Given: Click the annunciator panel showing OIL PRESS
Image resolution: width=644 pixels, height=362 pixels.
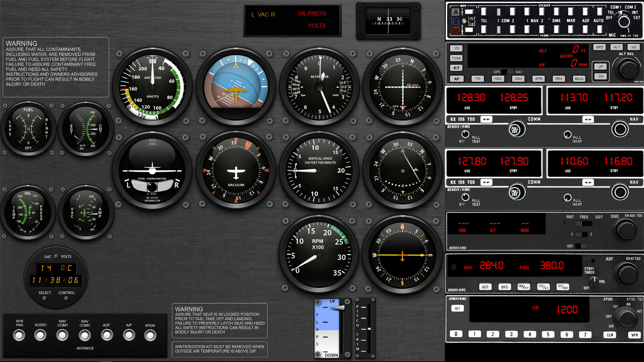Looking at the screenshot, I should click(x=292, y=21).
